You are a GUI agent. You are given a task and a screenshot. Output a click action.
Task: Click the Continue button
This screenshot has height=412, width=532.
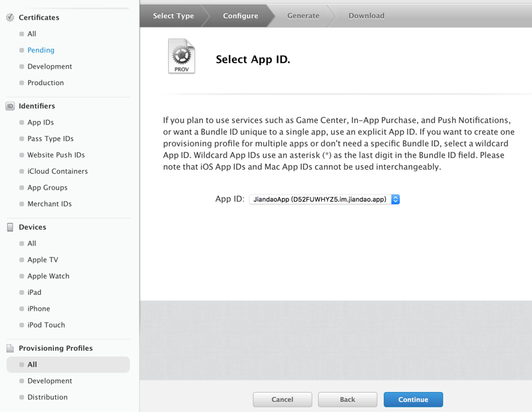(413, 399)
